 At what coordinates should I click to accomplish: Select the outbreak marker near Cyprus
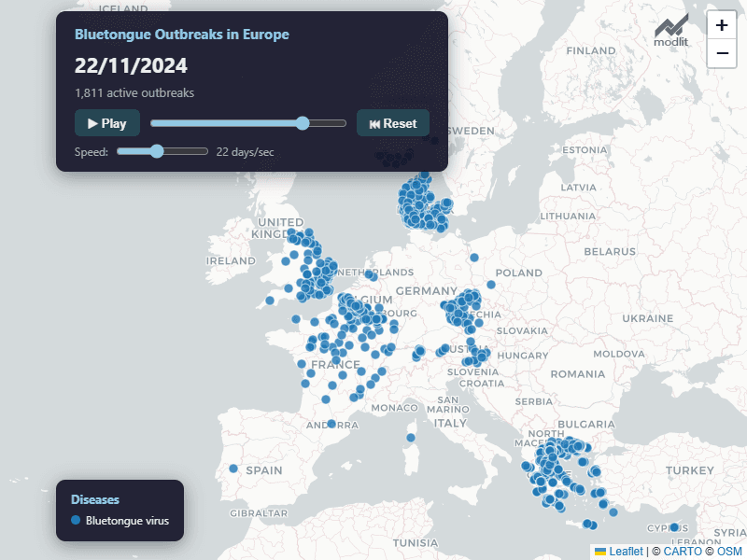click(x=674, y=527)
